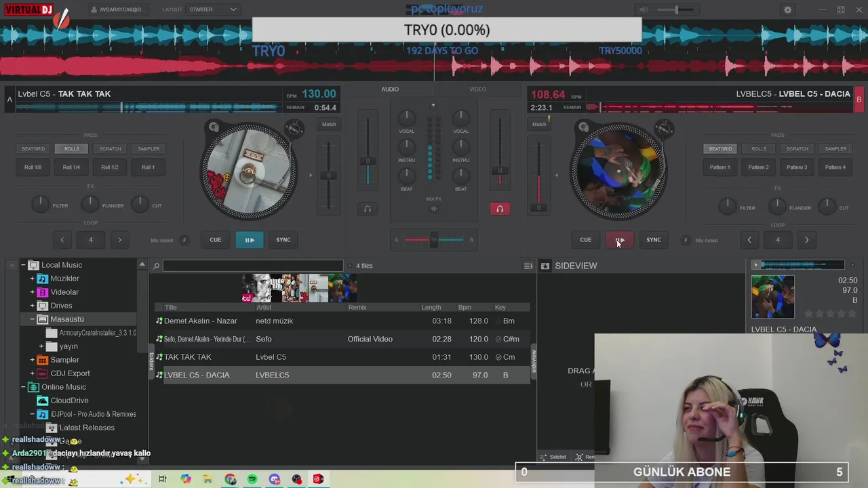Switch the mixer to the VIDEO tab
Viewport: 868px width, 488px height.
coord(477,89)
